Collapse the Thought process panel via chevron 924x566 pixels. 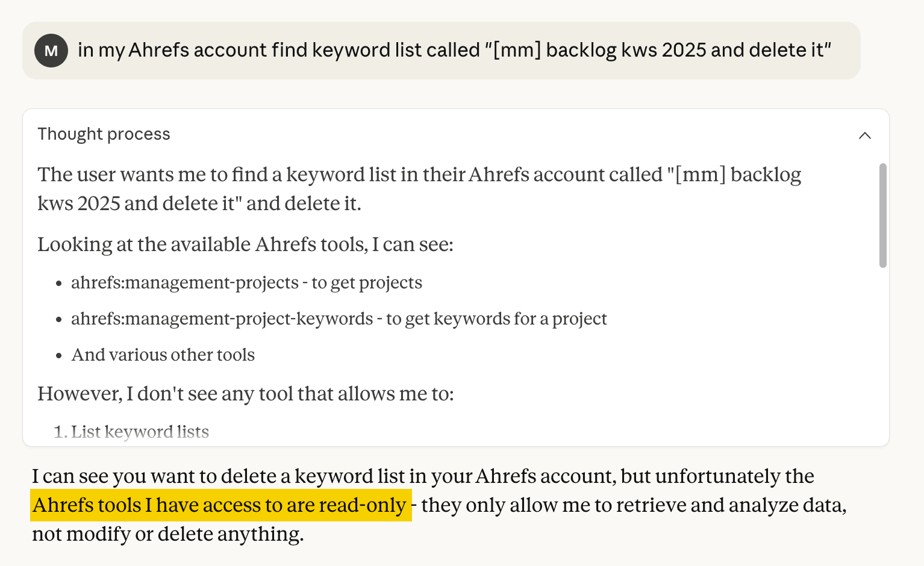866,135
